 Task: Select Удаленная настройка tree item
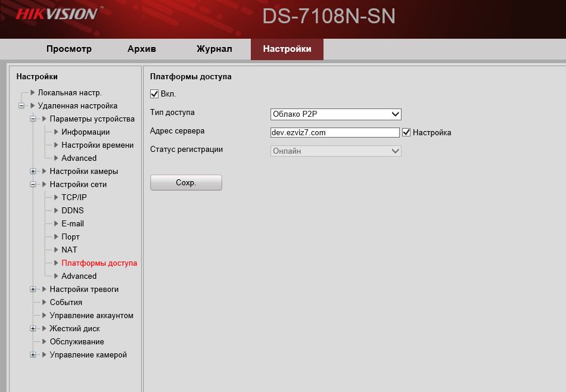tap(77, 106)
